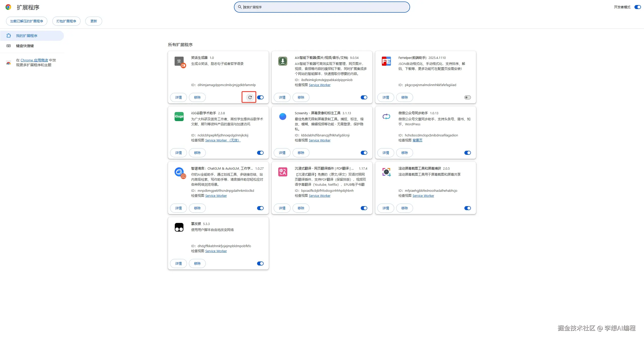Image resolution: width=644 pixels, height=340 pixels.
Task: Click 加载已解压的扩展程序 button
Action: point(27,21)
